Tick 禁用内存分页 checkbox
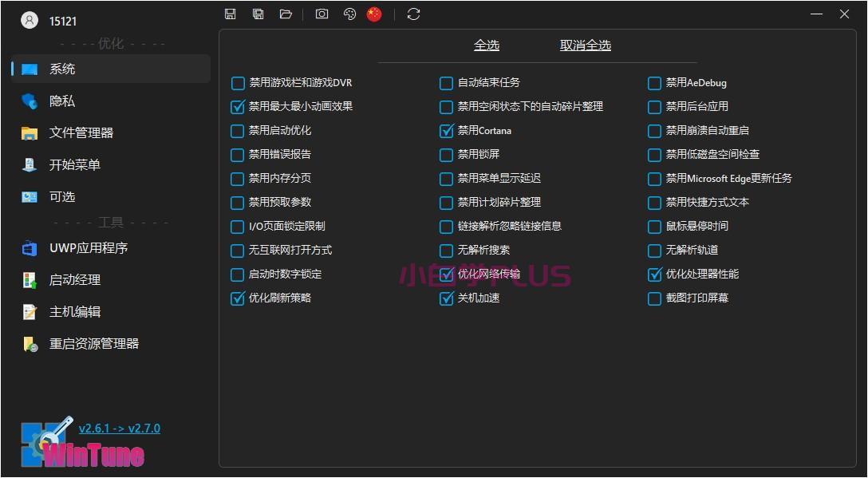Viewport: 868px width, 478px height. point(238,179)
